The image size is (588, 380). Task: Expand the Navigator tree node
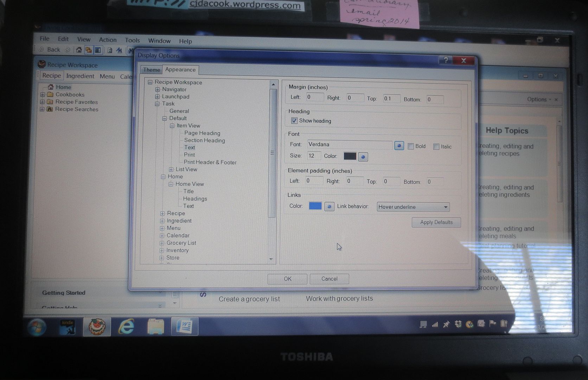(x=158, y=89)
